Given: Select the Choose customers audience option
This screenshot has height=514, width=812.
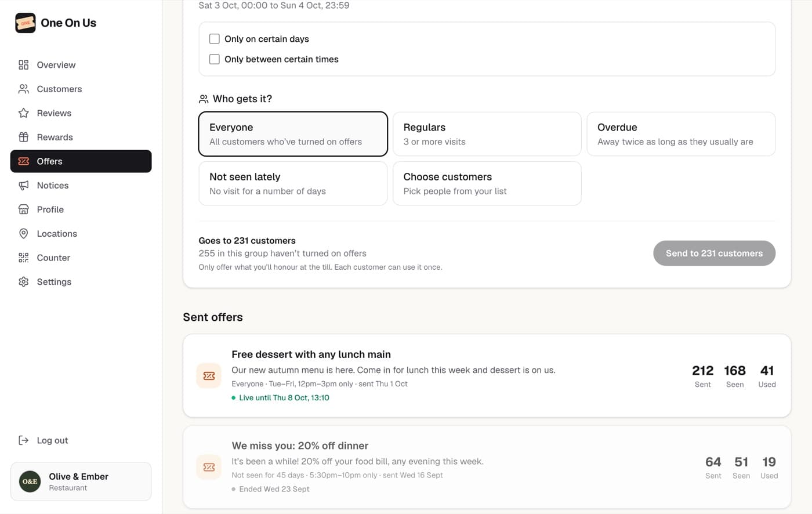Looking at the screenshot, I should [x=487, y=183].
